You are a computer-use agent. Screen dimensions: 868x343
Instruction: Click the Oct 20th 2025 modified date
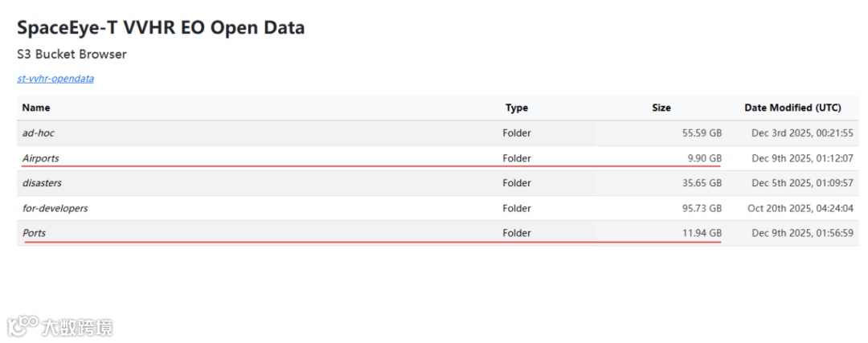(x=800, y=208)
